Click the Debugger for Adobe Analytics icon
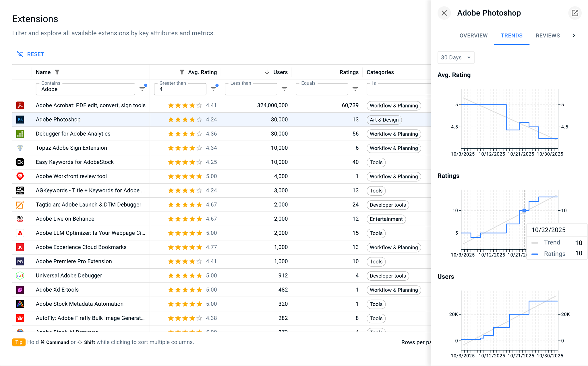588x366 pixels. point(20,134)
